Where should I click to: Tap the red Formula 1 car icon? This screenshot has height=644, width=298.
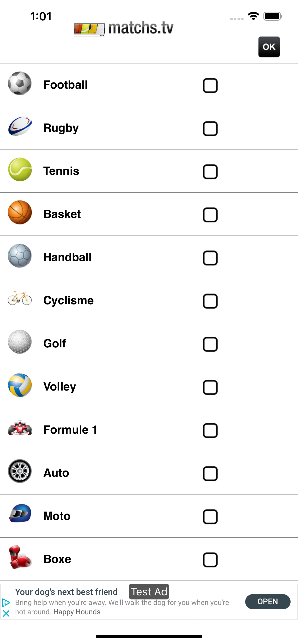[x=20, y=428]
